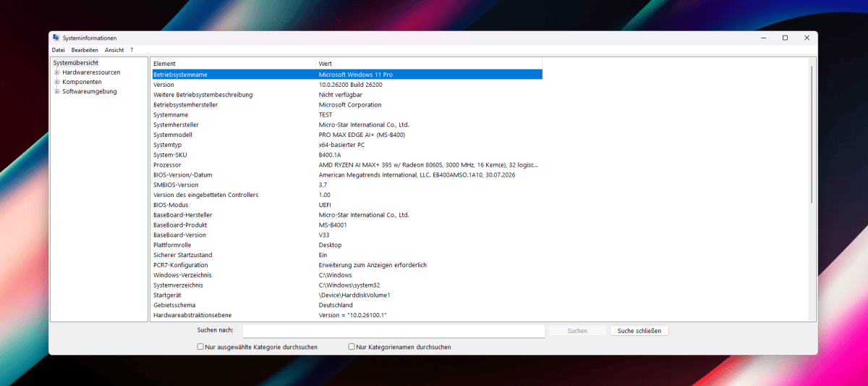Select the Systemhersteller row
868x386 pixels.
click(x=346, y=125)
